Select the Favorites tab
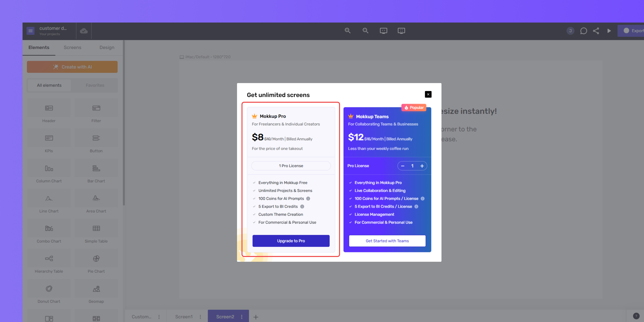Viewport: 644px width, 322px height. pos(95,85)
